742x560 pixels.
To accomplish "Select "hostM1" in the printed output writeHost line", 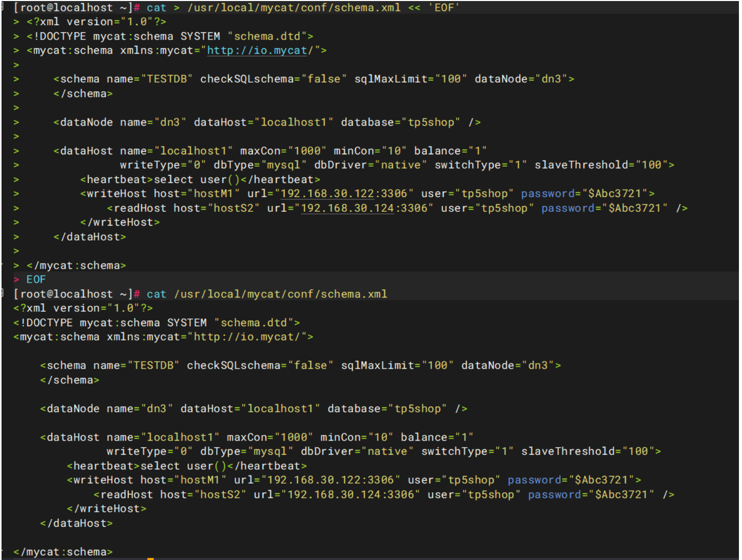I will (201, 480).
